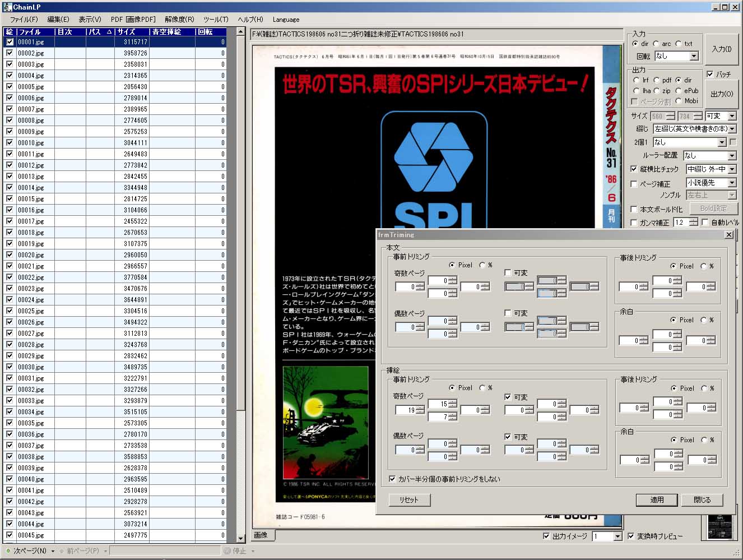Enable the 自動レベル checkbox
This screenshot has height=560, width=743.
point(705,223)
